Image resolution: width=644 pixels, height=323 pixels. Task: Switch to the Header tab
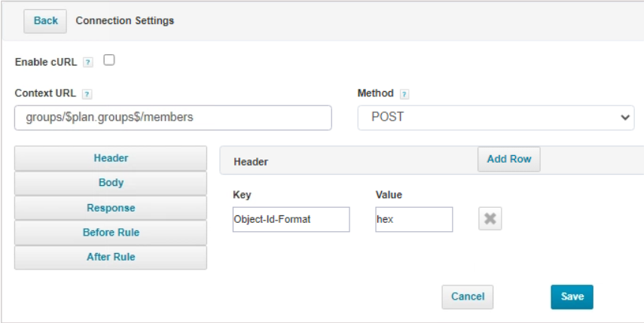[111, 158]
